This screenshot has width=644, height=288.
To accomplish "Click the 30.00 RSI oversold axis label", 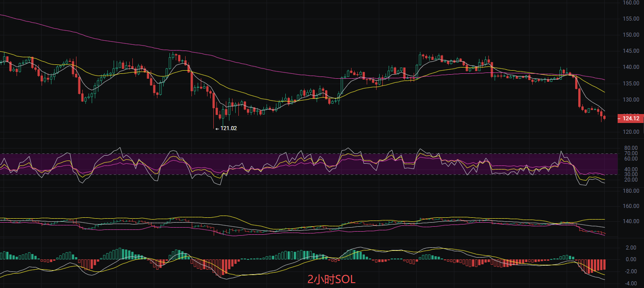I will click(631, 174).
